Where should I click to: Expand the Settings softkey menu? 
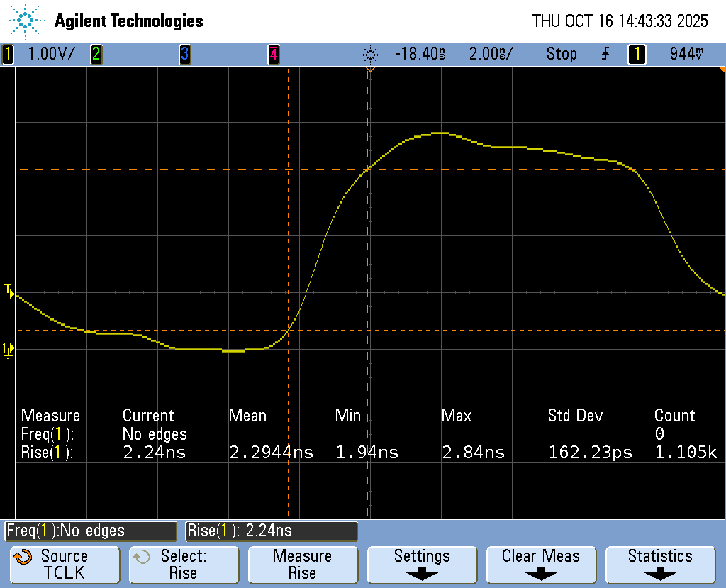(422, 565)
